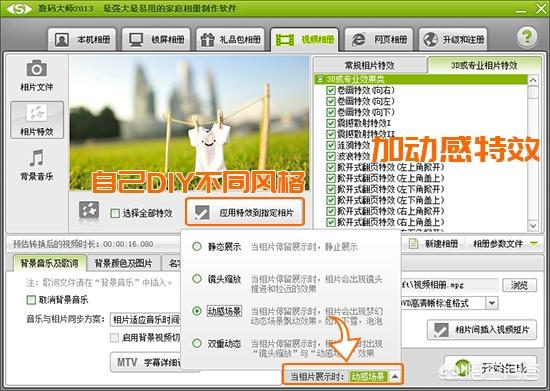Uncheck 震撼散射特效I checkbox
The image size is (550, 391).
pos(331,123)
